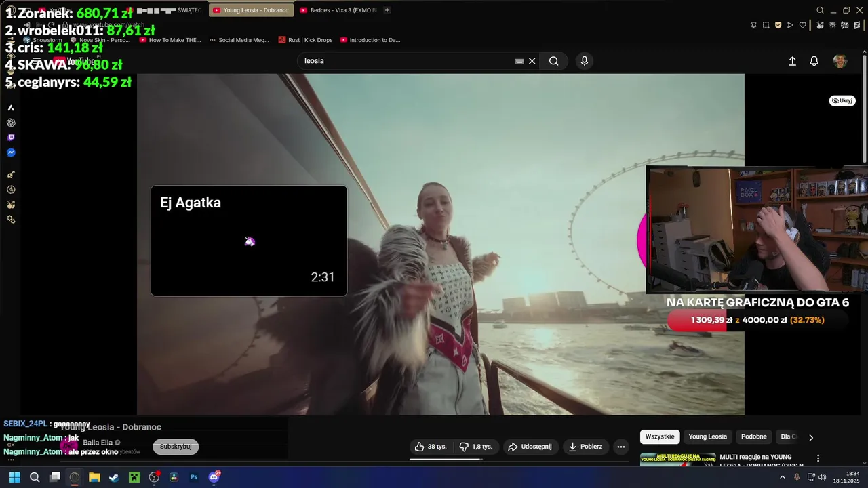
Task: Select the 'Podobne' filter chip
Action: coord(754,437)
